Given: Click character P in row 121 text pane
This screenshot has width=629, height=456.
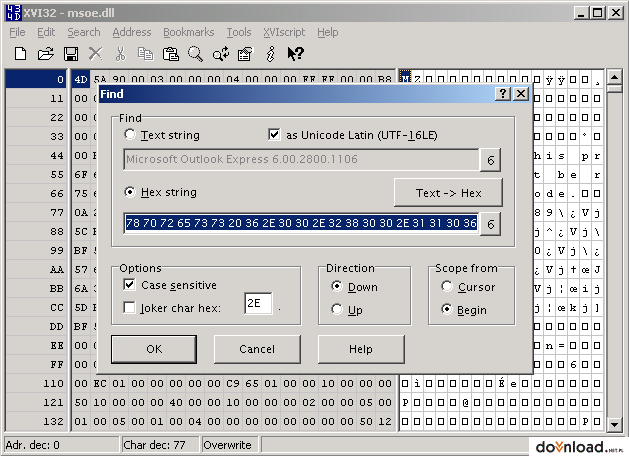Looking at the screenshot, I should pyautogui.click(x=405, y=402).
